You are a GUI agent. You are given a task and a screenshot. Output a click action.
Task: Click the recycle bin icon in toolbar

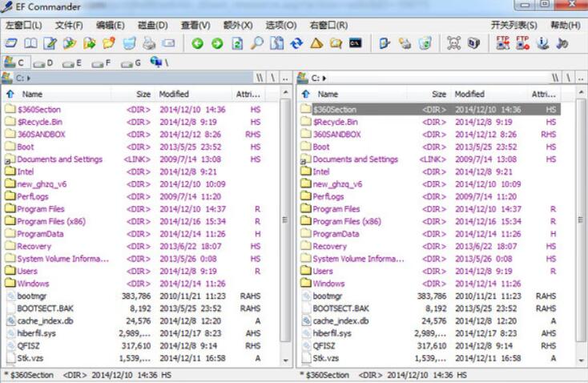(x=425, y=43)
